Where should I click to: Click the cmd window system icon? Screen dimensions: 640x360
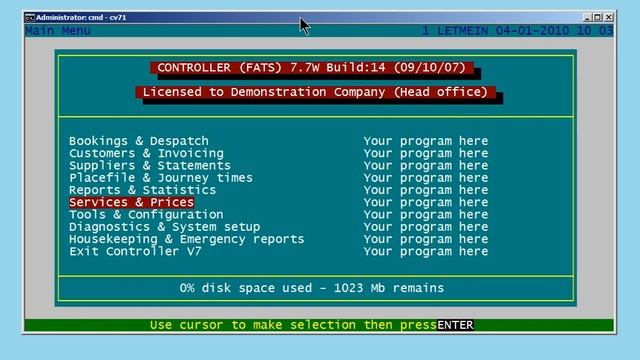click(29, 18)
